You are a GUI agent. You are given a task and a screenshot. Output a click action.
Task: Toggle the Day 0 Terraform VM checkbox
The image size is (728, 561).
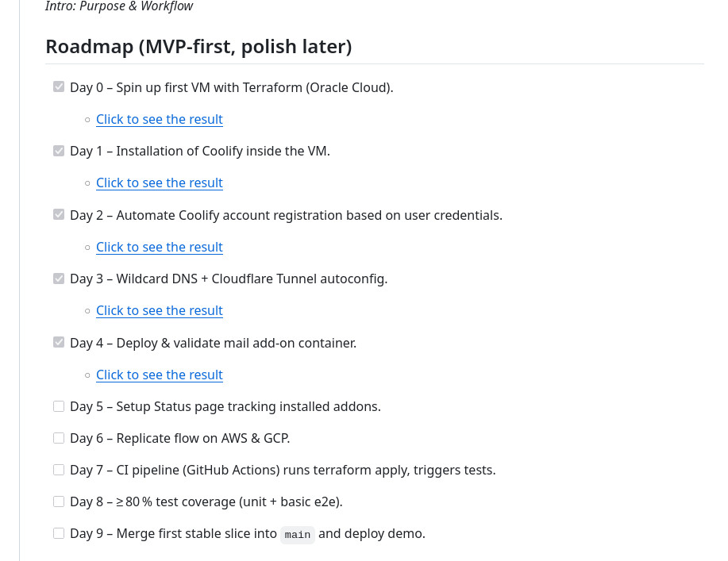[x=59, y=86]
